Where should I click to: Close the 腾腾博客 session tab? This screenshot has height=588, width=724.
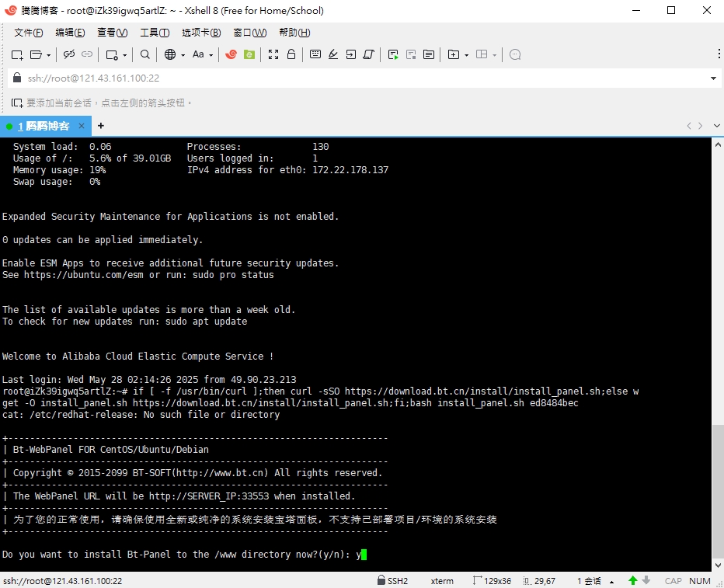click(x=82, y=126)
